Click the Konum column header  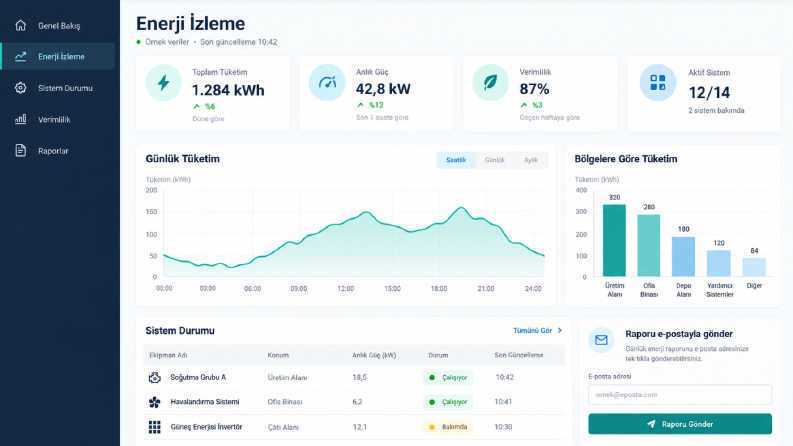pos(278,355)
